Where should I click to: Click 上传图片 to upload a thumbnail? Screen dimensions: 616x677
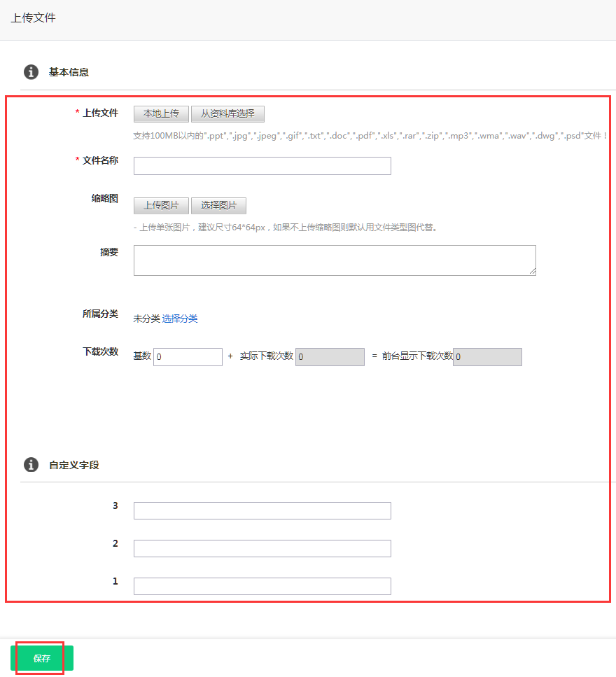[x=160, y=206]
